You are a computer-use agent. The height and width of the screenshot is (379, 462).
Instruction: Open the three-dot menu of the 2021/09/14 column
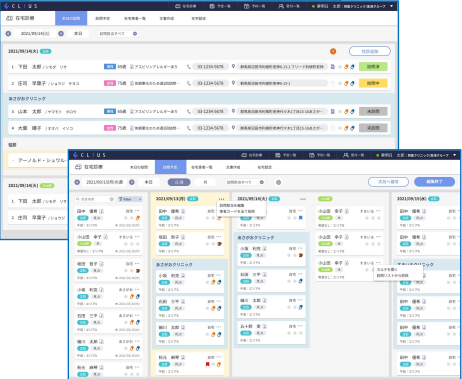[x=303, y=199]
